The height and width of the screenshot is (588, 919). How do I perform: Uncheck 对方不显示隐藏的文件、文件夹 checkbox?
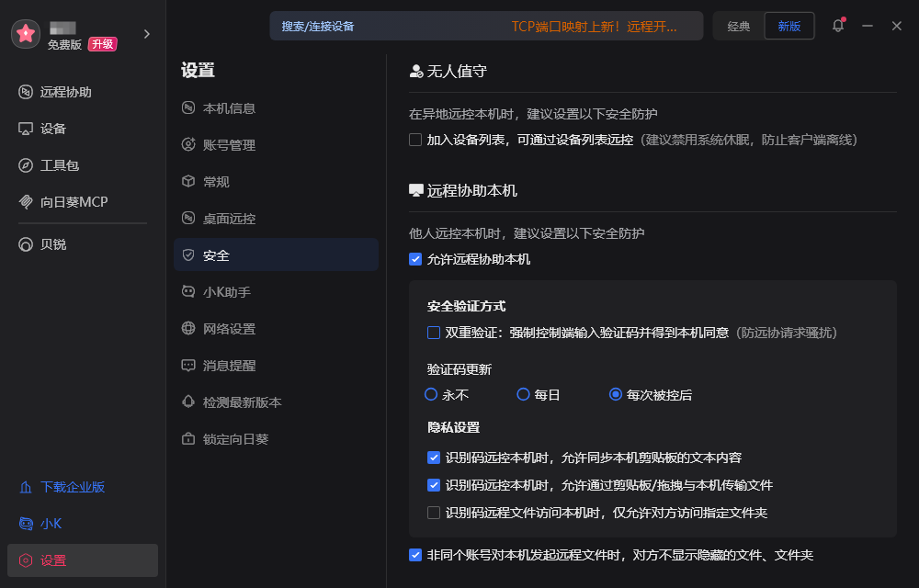tap(415, 555)
